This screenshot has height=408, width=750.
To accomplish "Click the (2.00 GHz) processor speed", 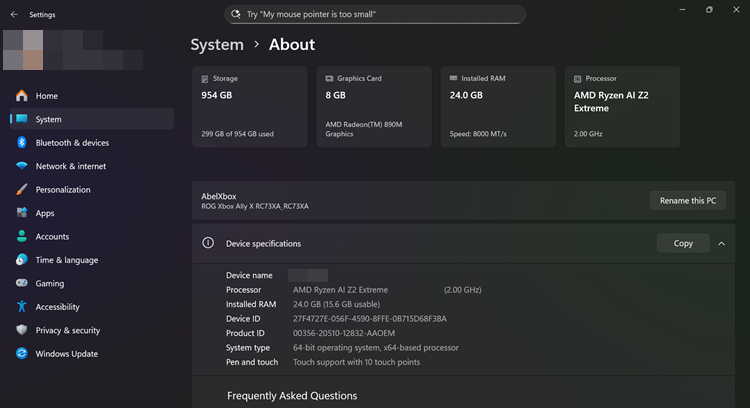I will [463, 290].
